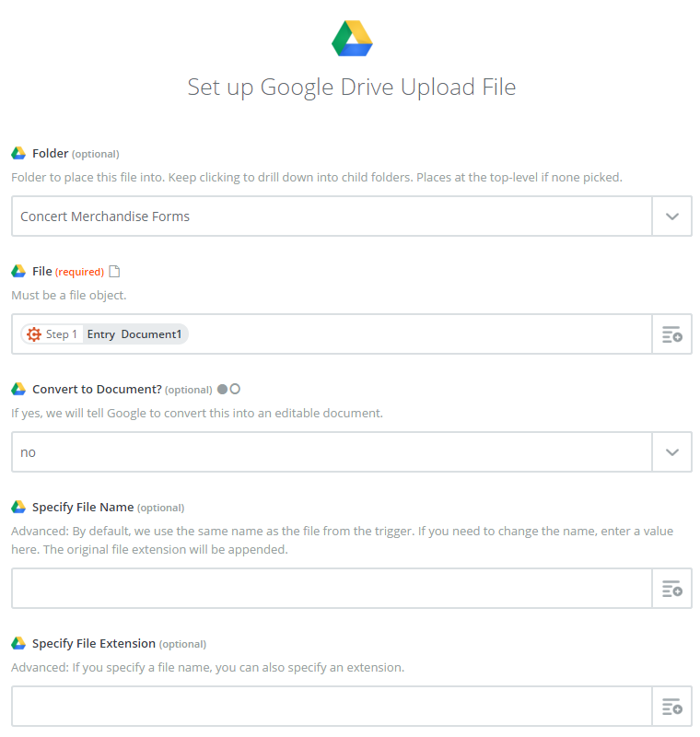Click the Specify File Name text field
Viewport: 700px width, 737px height.
point(332,589)
